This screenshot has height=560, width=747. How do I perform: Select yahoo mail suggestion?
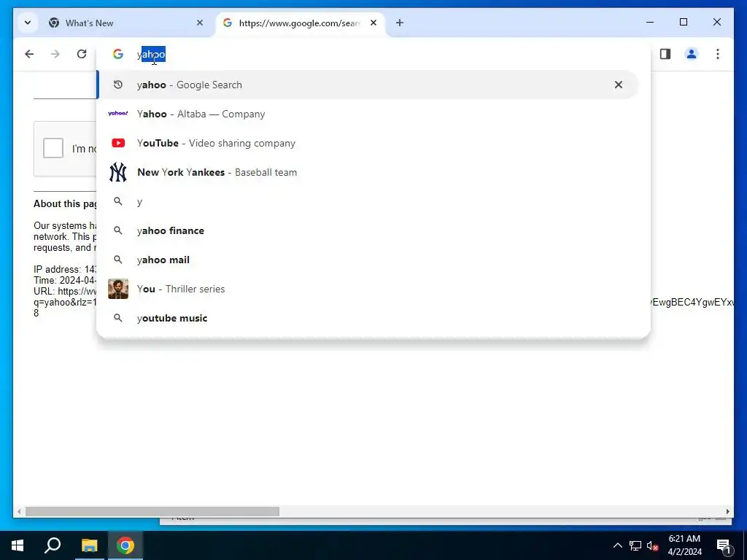click(x=368, y=260)
